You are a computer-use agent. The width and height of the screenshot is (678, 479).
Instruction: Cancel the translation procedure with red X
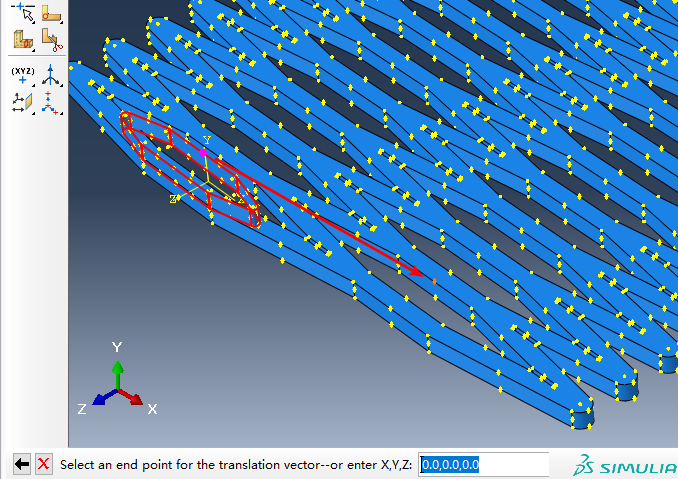coord(44,464)
